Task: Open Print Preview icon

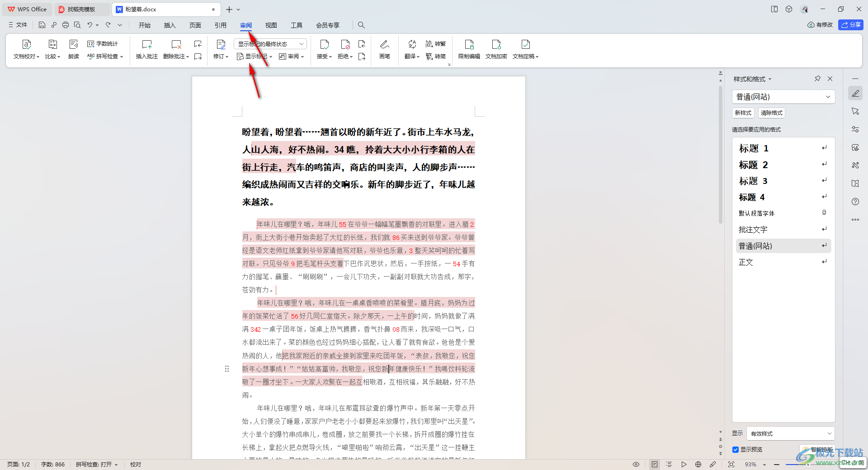Action: (x=77, y=25)
